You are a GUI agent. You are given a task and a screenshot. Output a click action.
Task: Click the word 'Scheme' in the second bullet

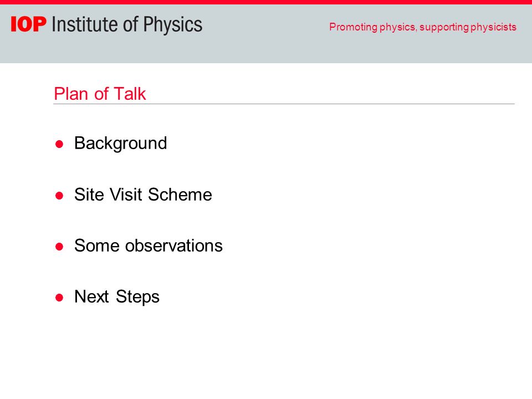tap(180, 195)
